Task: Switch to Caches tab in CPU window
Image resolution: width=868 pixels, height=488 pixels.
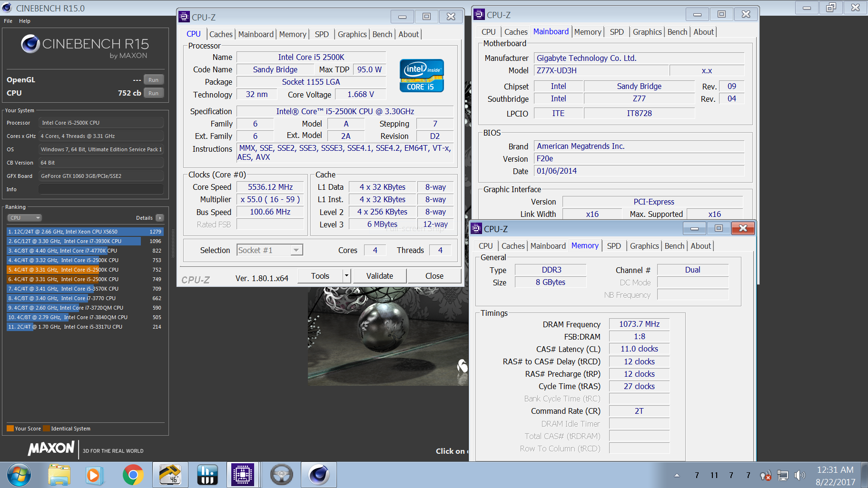Action: click(x=221, y=34)
